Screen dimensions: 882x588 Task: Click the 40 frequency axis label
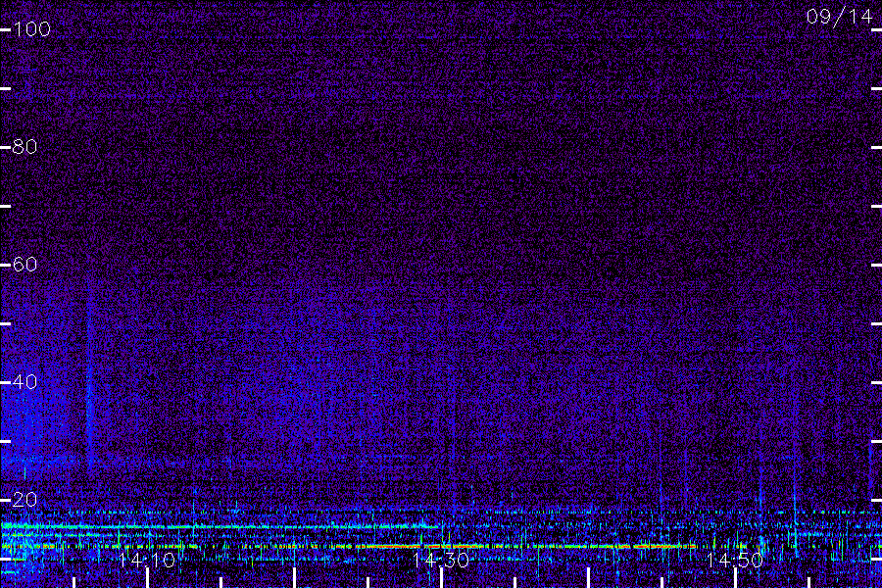click(24, 382)
